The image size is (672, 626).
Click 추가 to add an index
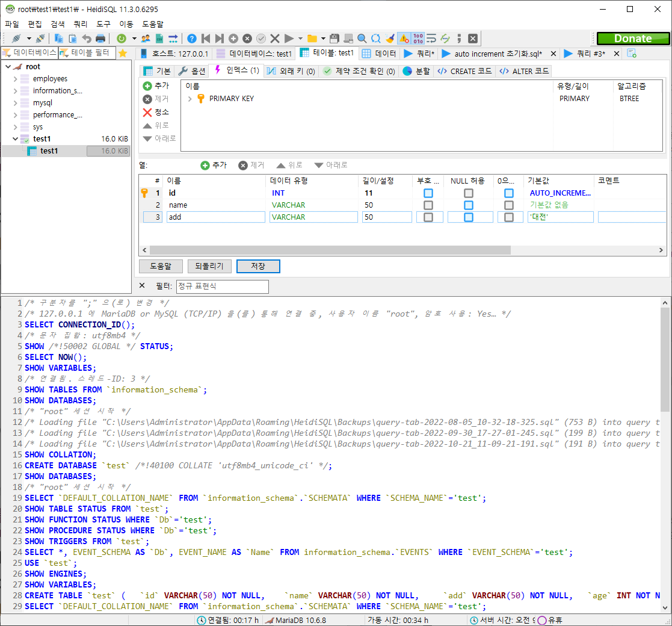[x=156, y=85]
